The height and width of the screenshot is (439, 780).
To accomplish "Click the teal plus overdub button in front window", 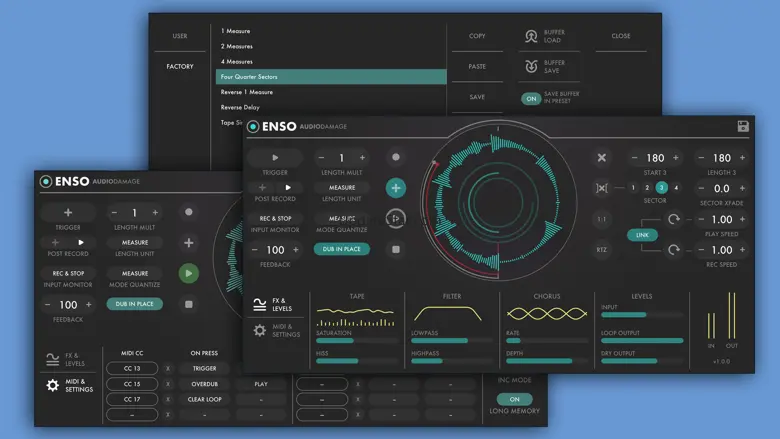I will [395, 188].
